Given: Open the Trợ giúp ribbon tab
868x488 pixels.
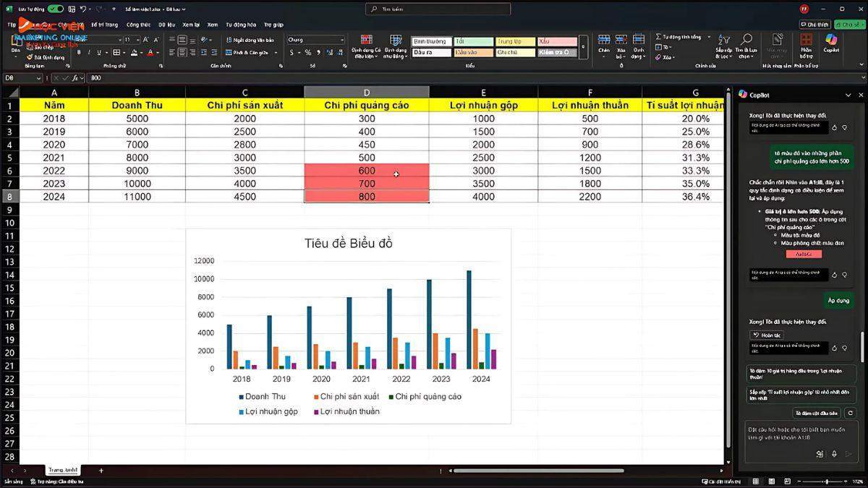Looking at the screenshot, I should pos(273,25).
